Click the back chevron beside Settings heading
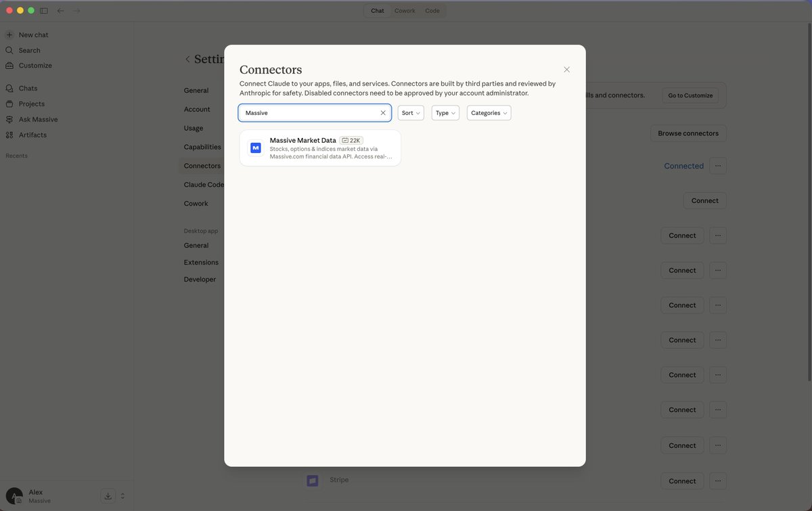Viewport: 812px width, 511px height. [187, 60]
